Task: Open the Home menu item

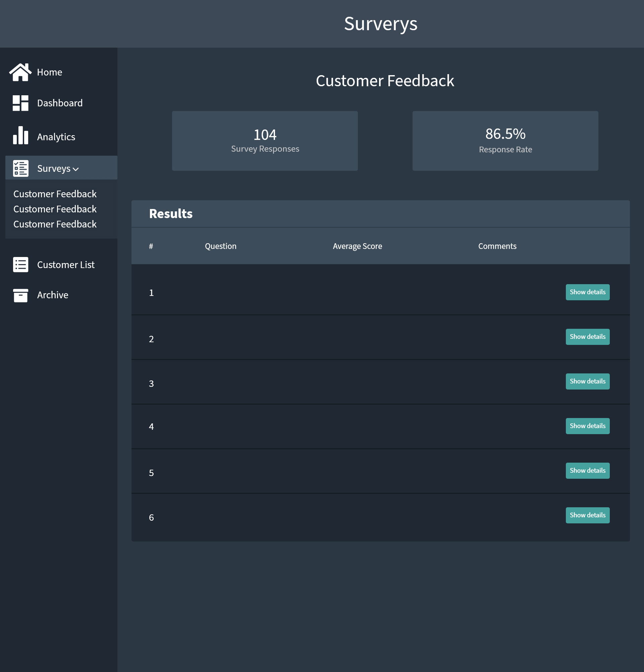Action: point(49,72)
